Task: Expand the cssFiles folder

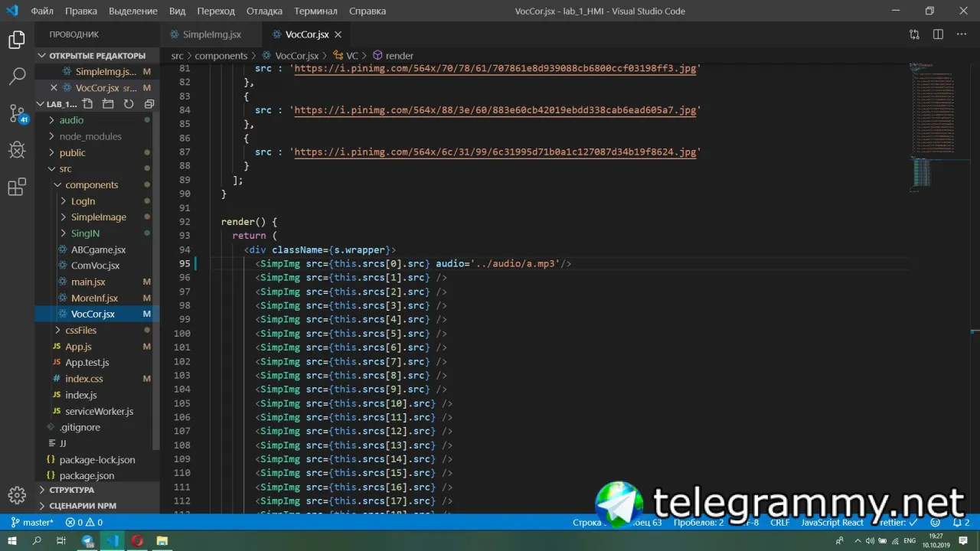Action: pos(80,331)
